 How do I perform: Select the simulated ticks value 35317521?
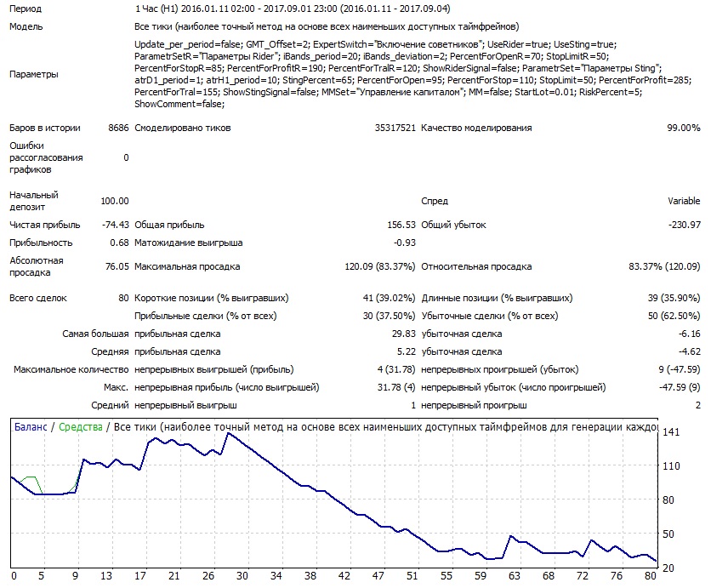tap(395, 128)
